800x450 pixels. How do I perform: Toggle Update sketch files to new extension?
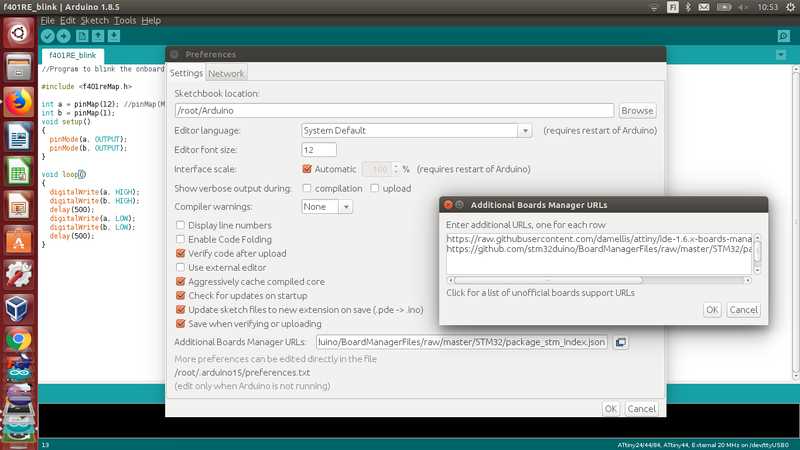(x=180, y=310)
